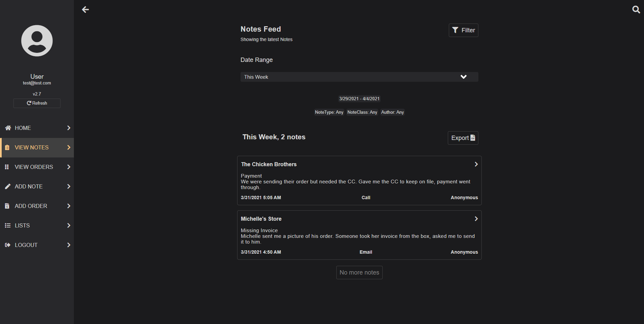Viewport: 644px width, 324px height.
Task: Click the No more notes button
Action: pyautogui.click(x=359, y=273)
